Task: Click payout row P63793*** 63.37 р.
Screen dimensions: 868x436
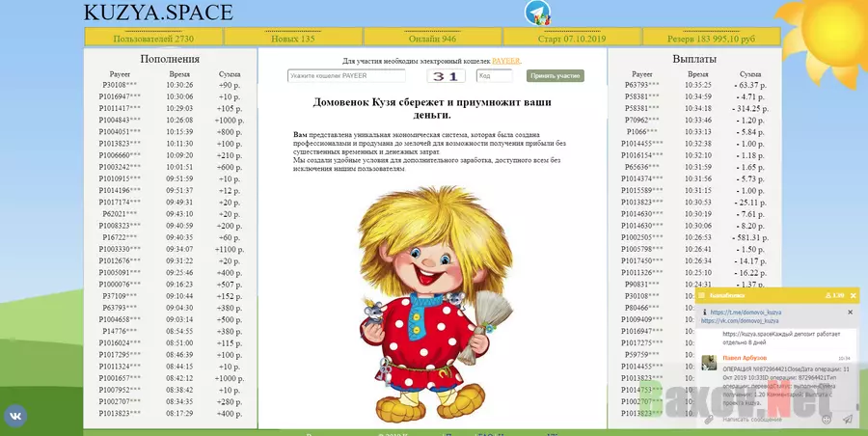Action: point(694,85)
